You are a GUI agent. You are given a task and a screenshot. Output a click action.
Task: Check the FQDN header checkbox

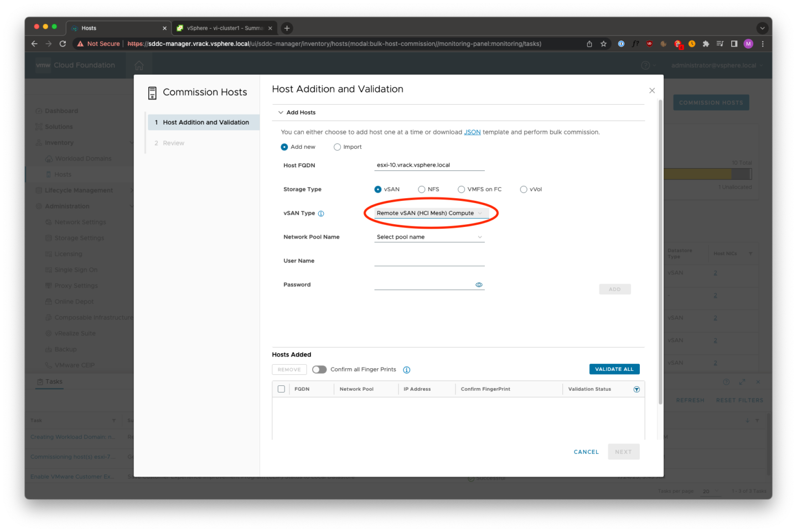(x=281, y=389)
